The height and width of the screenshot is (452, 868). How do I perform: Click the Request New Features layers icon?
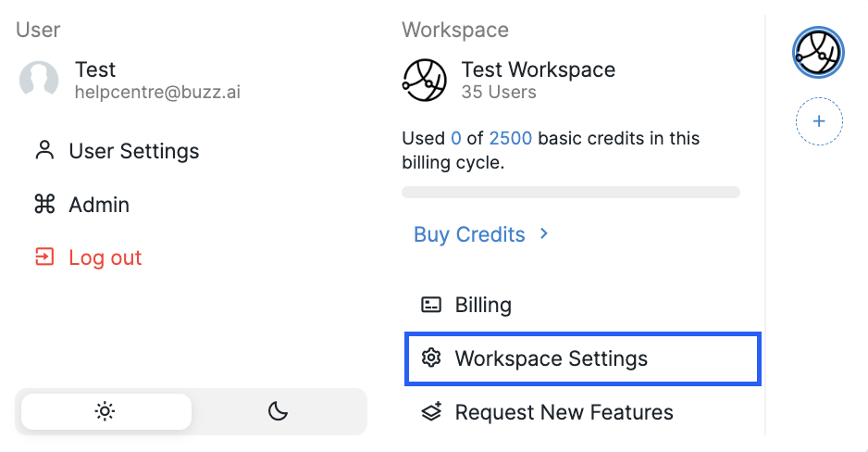pyautogui.click(x=431, y=412)
